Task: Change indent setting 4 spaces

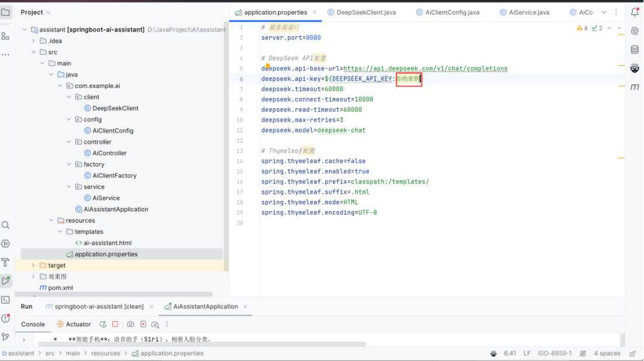Action: coord(607,353)
